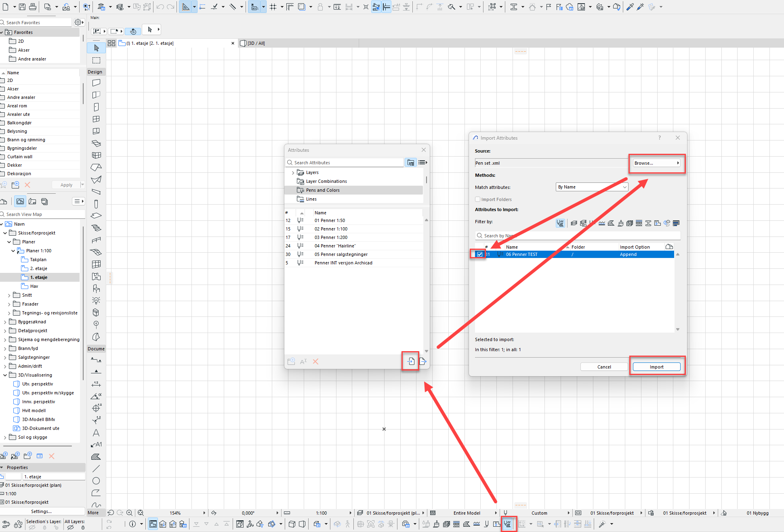This screenshot has width=784, height=532.
Task: Open the Attributes manager icon in bottom toolbar
Action: pyautogui.click(x=508, y=524)
